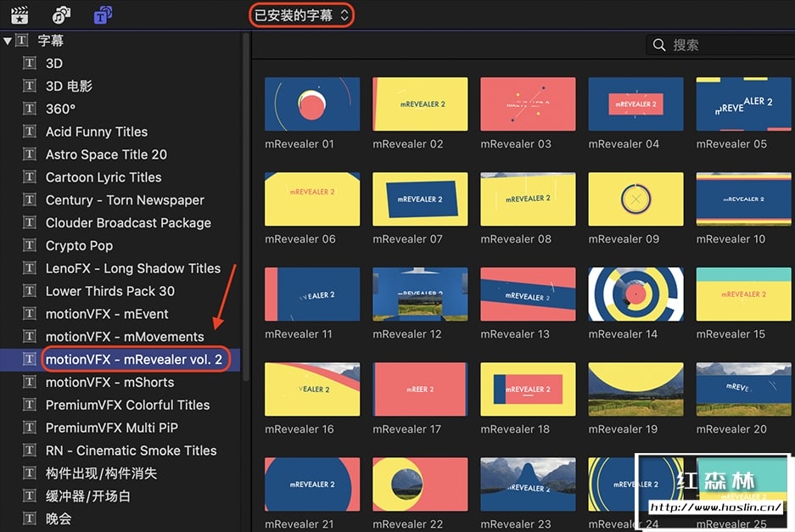Viewport: 795px width, 532px height.
Task: Open Acid Funny Titles category
Action: (x=97, y=132)
